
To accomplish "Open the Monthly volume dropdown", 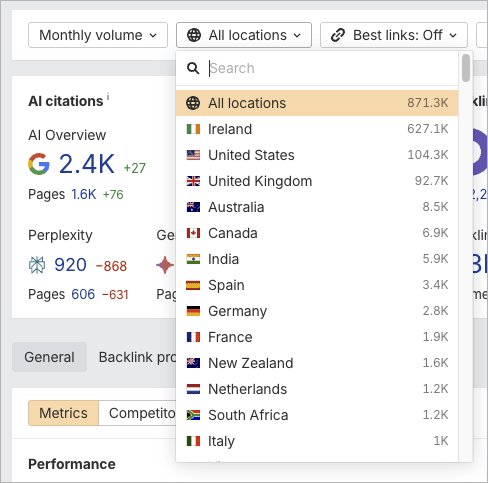I will click(98, 35).
